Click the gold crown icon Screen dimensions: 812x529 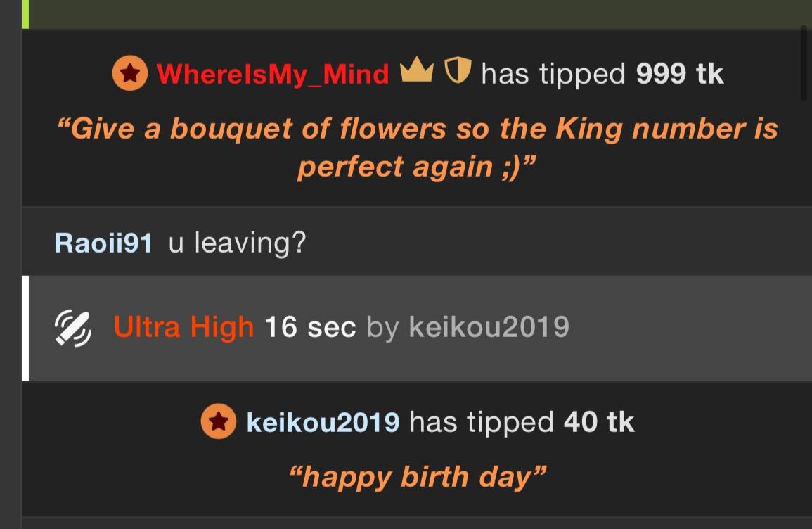417,71
